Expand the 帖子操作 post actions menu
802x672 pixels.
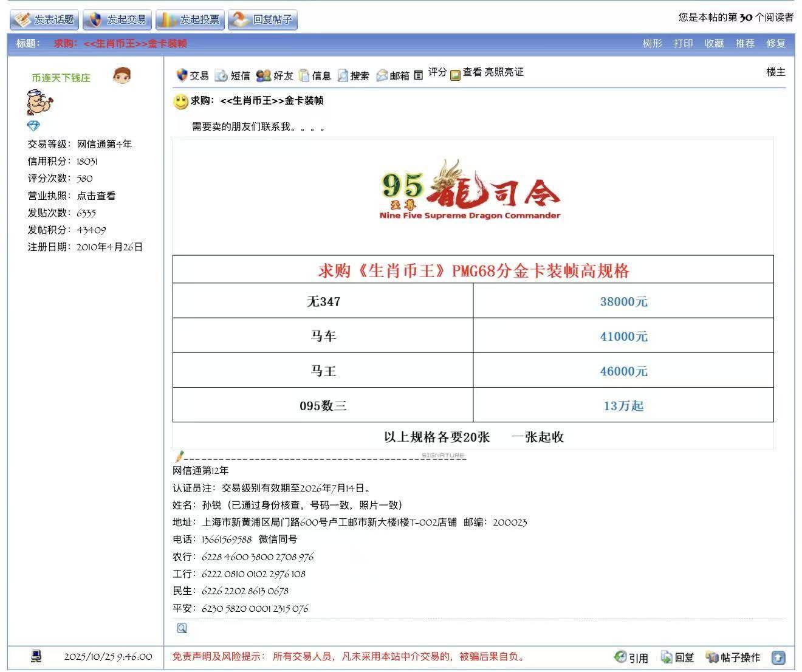[x=733, y=657]
